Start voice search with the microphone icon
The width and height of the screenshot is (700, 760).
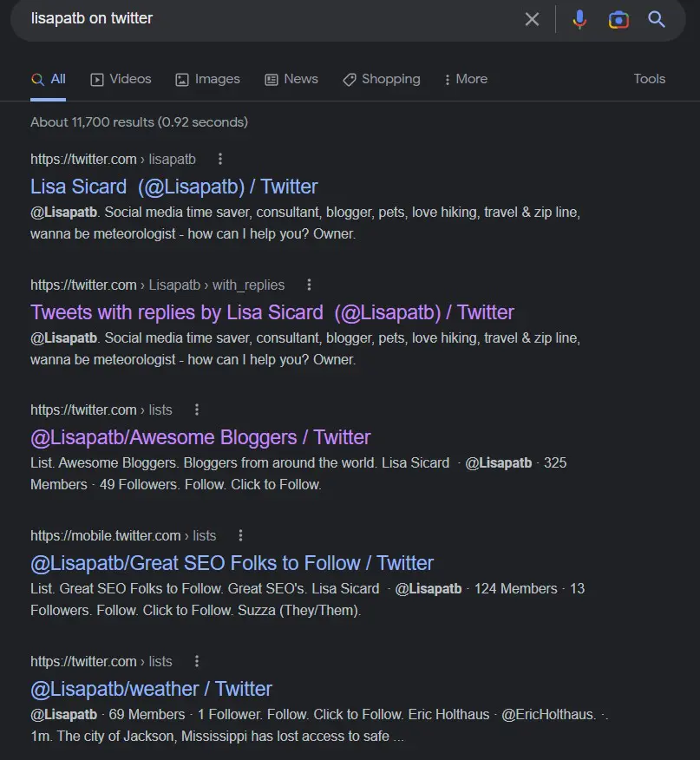click(x=579, y=19)
